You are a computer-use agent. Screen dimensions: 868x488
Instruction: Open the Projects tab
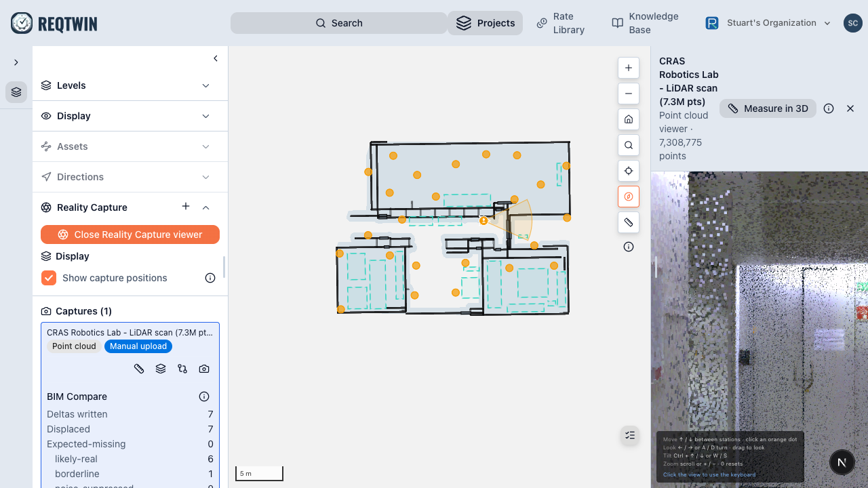[x=485, y=23]
